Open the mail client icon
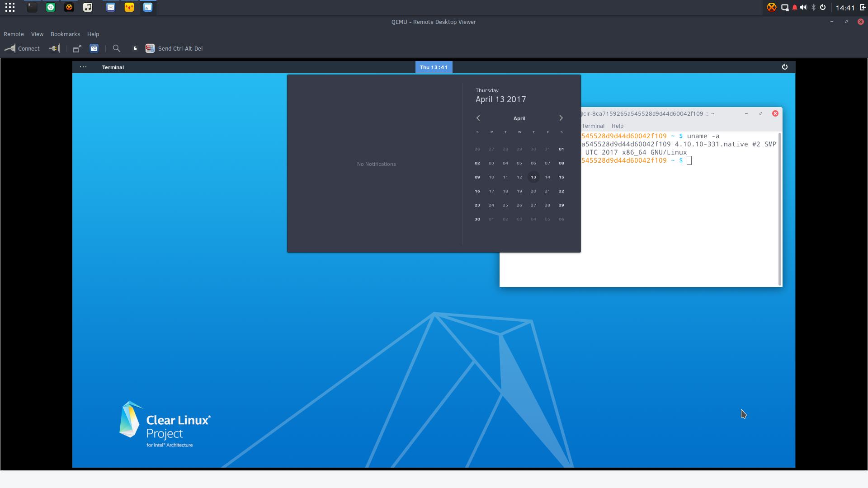The image size is (868, 488). coord(111,7)
